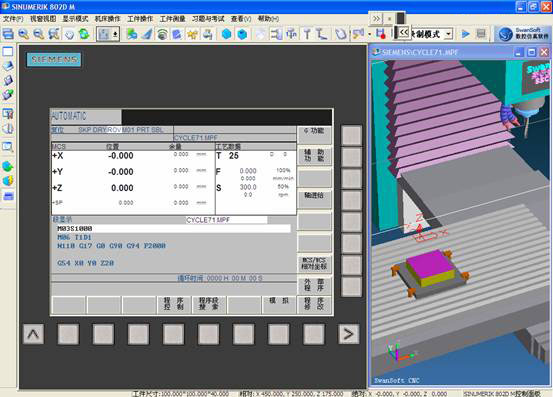Click the green globe rotate view icon
The image size is (553, 397).
[x=84, y=34]
